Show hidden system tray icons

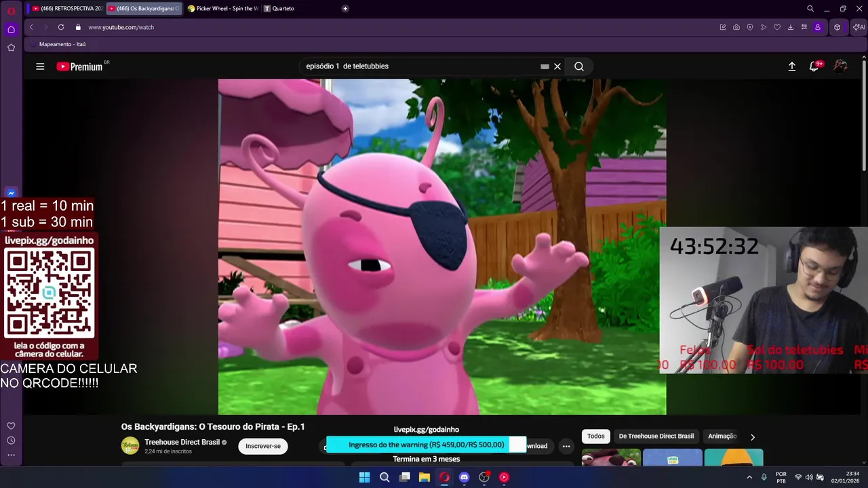point(749,477)
